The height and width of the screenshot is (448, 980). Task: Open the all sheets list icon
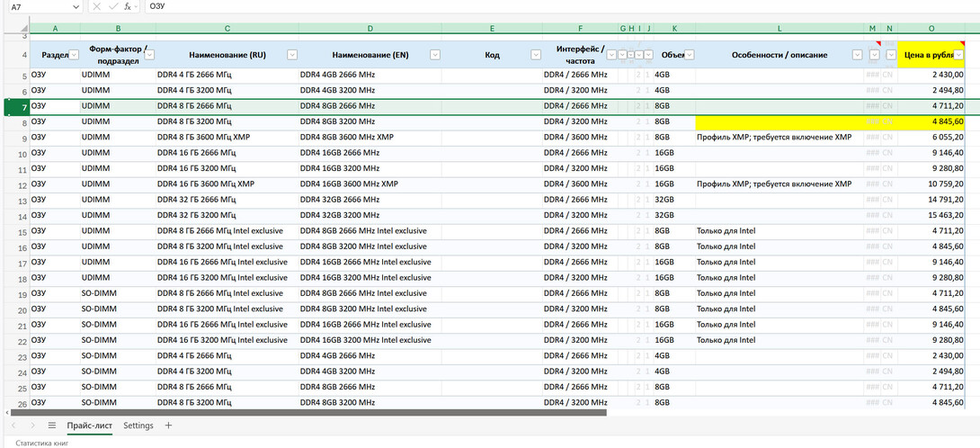point(52,426)
